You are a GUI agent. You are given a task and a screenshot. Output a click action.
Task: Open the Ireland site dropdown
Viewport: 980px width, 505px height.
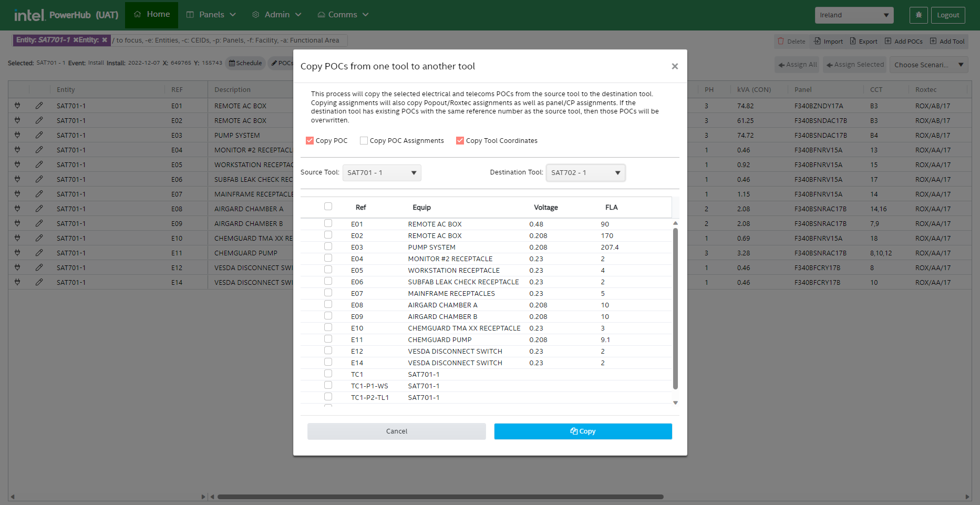coord(854,15)
